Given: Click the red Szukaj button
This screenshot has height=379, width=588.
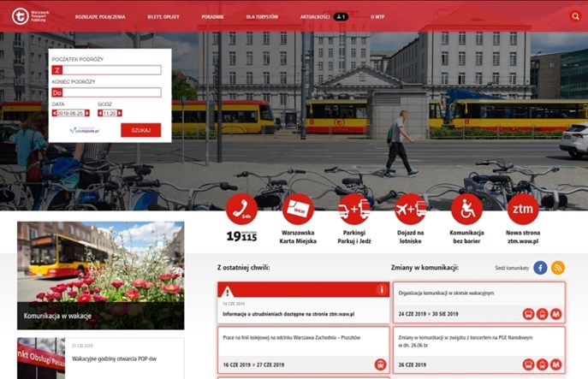Looking at the screenshot, I should [141, 130].
